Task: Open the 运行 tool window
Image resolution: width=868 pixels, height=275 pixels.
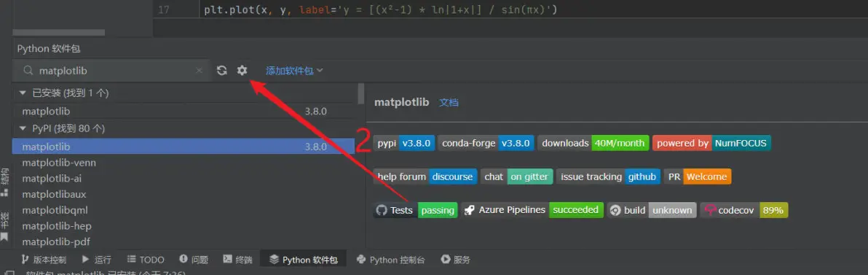Action: coord(96,260)
